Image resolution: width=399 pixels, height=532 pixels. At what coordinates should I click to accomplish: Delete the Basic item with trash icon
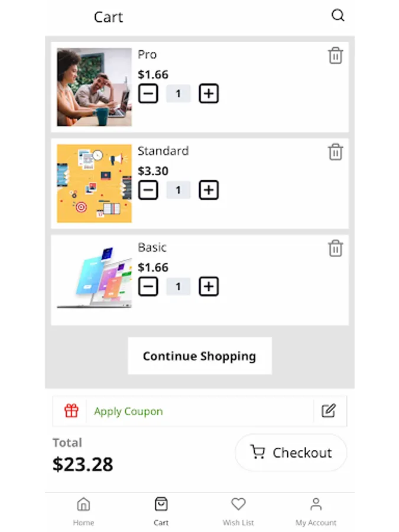coord(336,249)
